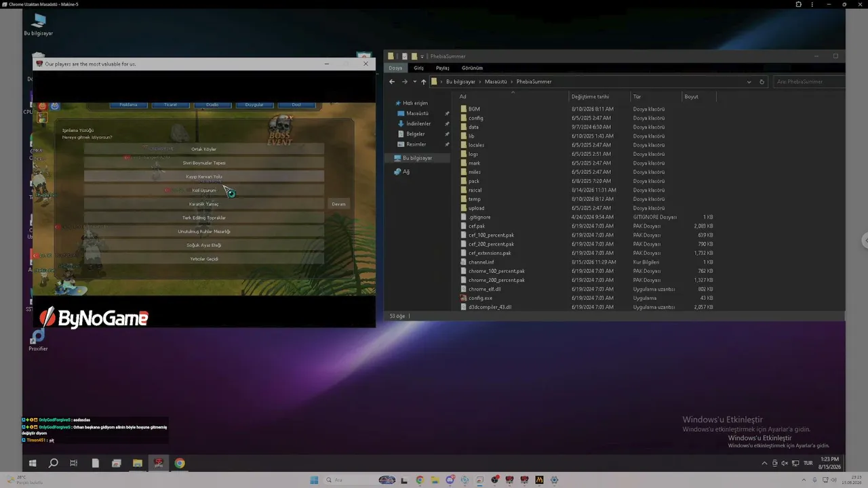Click the inner Windows Start button
Image resolution: width=868 pixels, height=488 pixels.
point(32,464)
